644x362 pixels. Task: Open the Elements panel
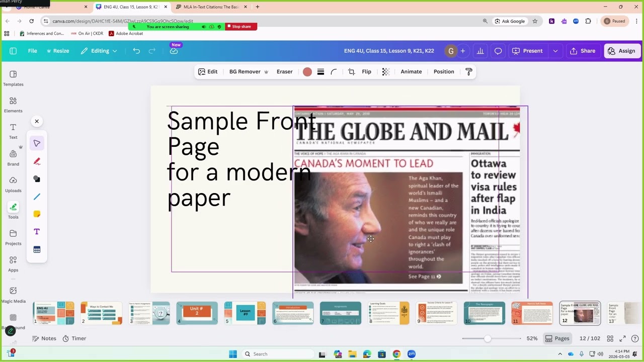[13, 105]
